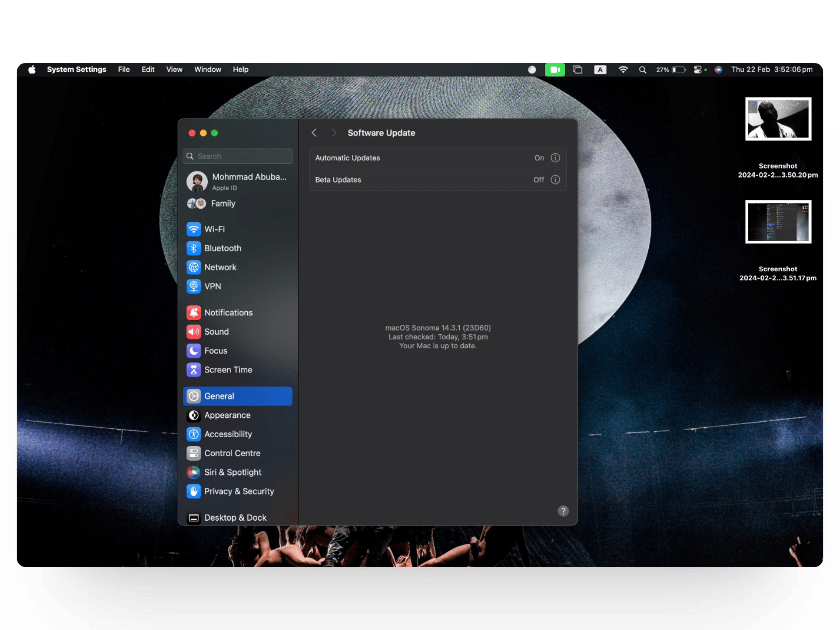This screenshot has height=630, width=840.
Task: Open the Window menu
Action: 207,70
